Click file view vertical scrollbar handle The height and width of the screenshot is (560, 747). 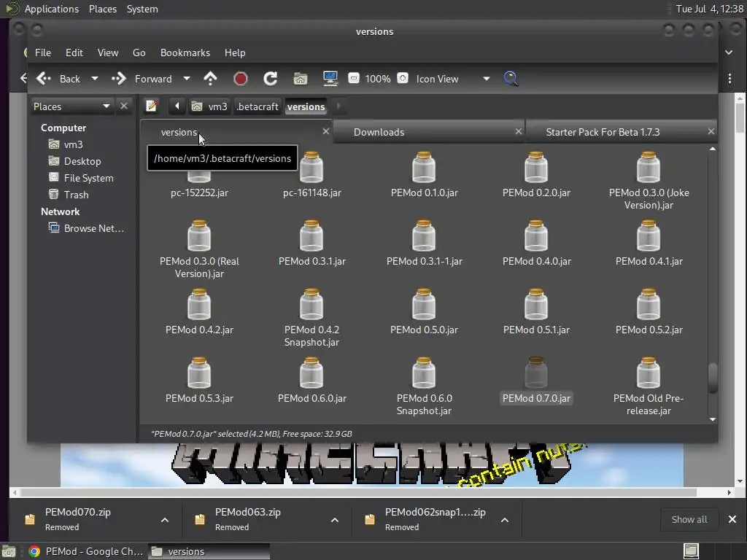(x=713, y=379)
